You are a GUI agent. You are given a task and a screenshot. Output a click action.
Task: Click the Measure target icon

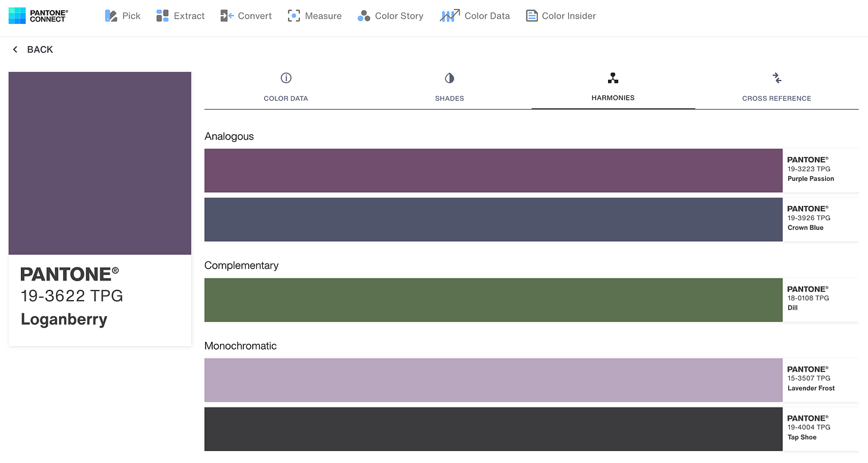coord(293,16)
